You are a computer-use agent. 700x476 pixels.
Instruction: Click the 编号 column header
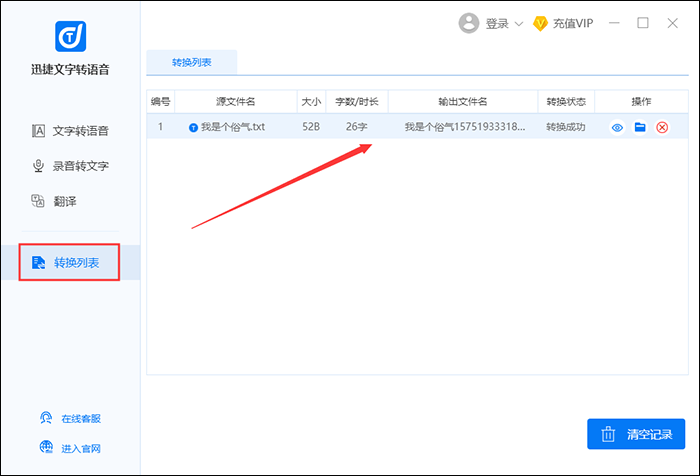point(160,101)
